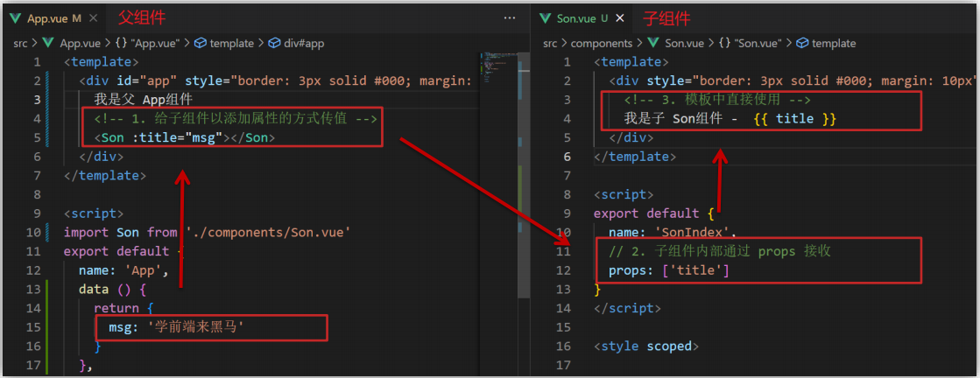
Task: Click the braces icon before "App.vue" breadcrumb
Action: (x=120, y=43)
